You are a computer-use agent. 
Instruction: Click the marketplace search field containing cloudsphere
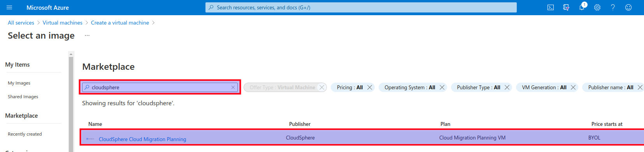pyautogui.click(x=160, y=87)
